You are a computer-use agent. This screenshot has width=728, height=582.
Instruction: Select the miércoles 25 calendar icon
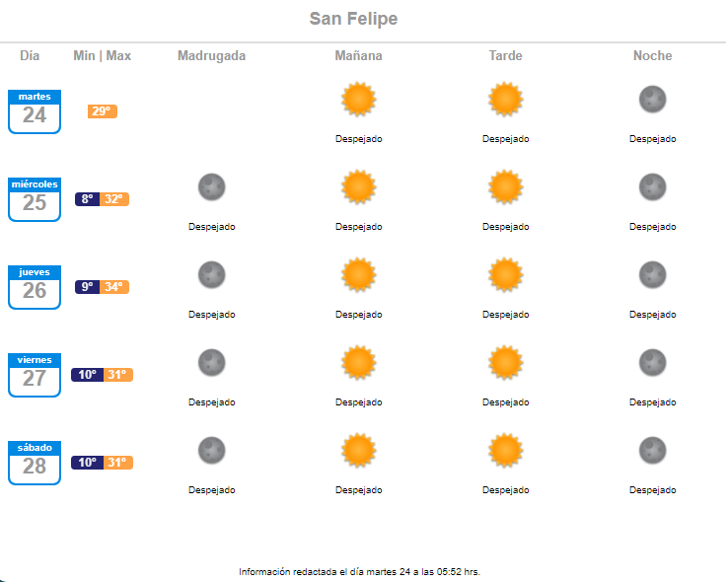(x=35, y=199)
